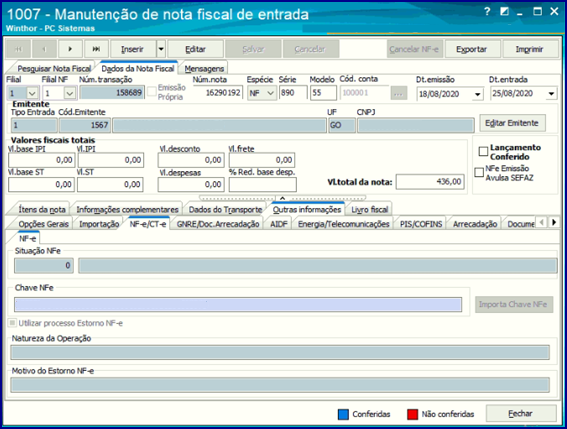The height and width of the screenshot is (429, 567).
Task: Click the Vl.base IPI field
Action: coord(41,160)
